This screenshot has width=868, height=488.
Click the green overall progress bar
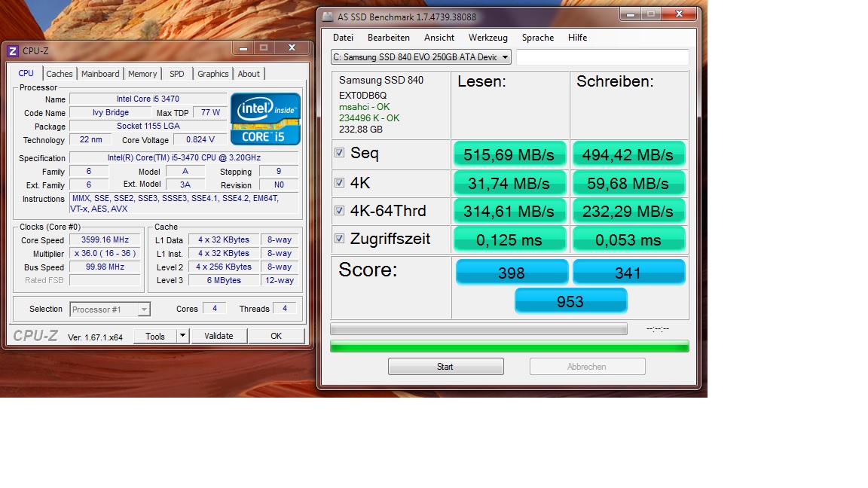coord(509,346)
